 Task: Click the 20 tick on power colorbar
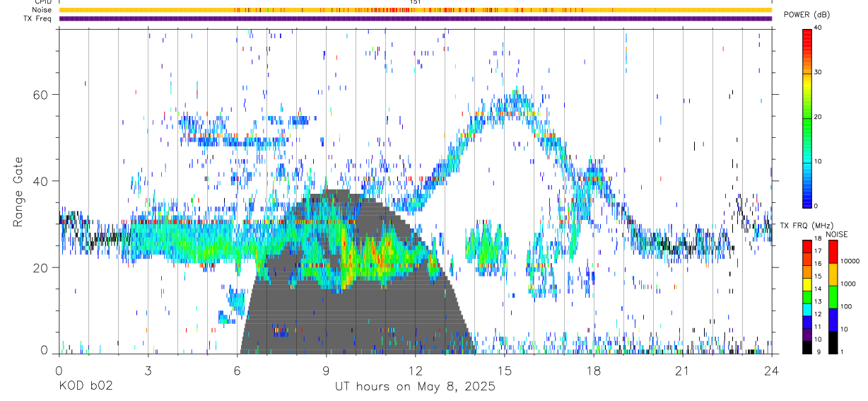coord(816,117)
